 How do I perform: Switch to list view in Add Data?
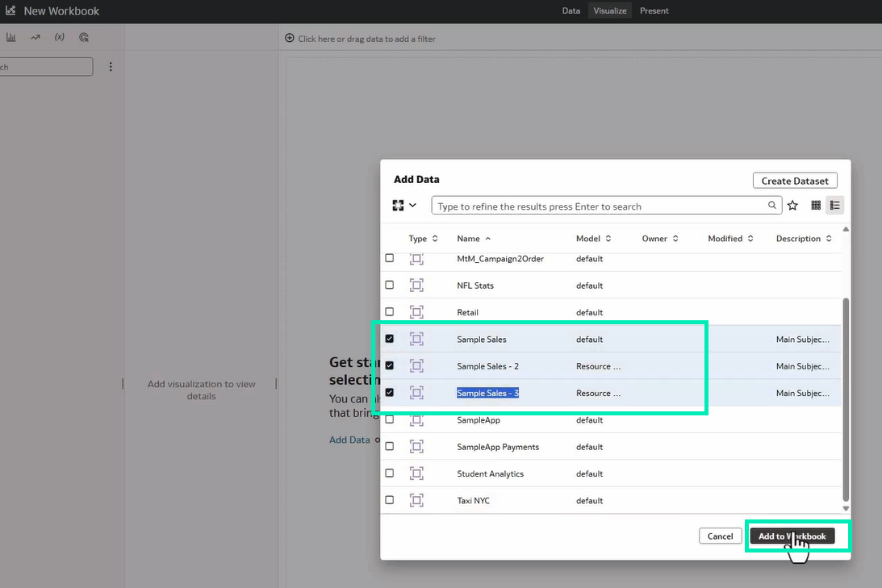pos(834,205)
